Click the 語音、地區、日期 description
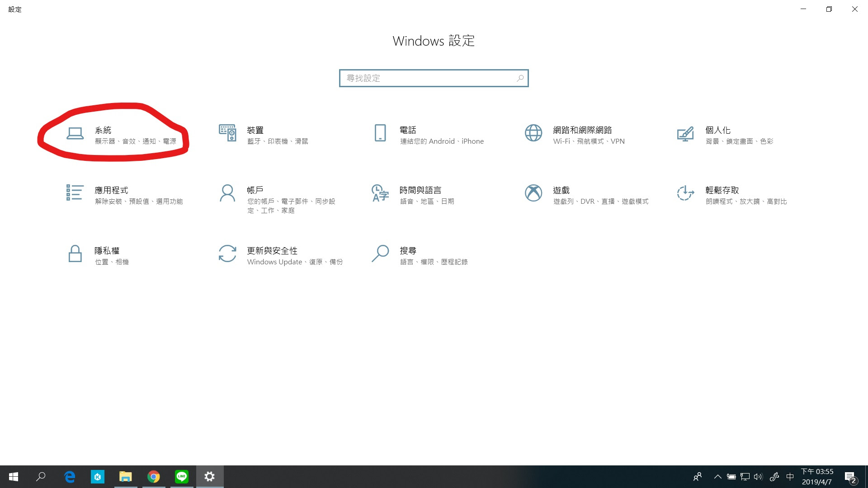868x488 pixels. click(427, 202)
